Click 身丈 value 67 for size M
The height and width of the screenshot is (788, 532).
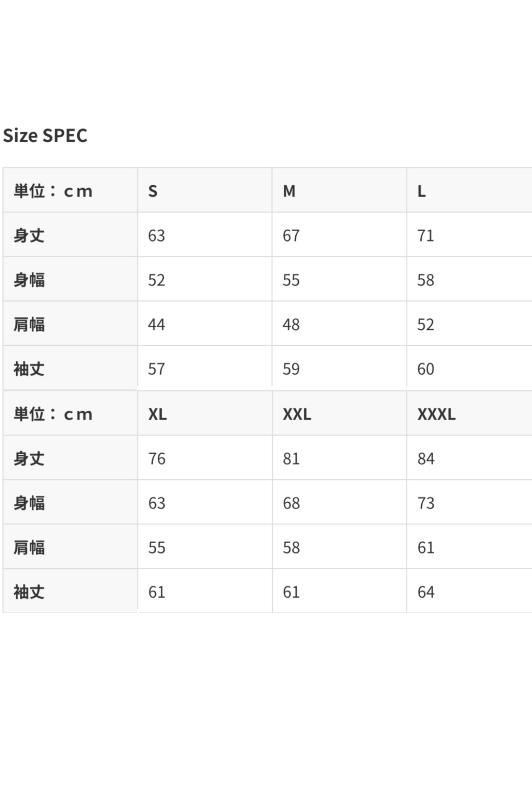pos(291,236)
